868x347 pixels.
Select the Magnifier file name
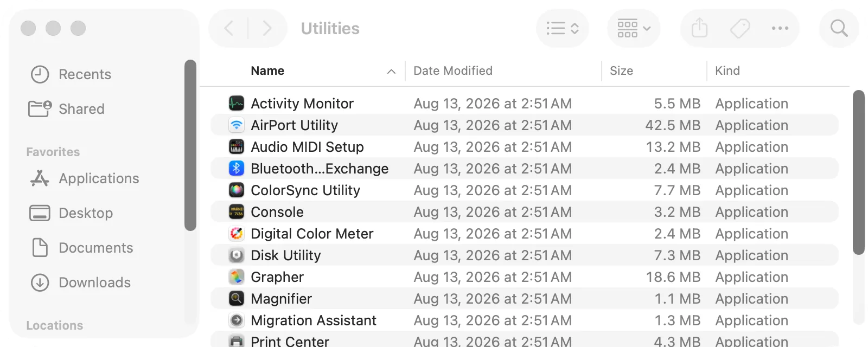click(282, 298)
